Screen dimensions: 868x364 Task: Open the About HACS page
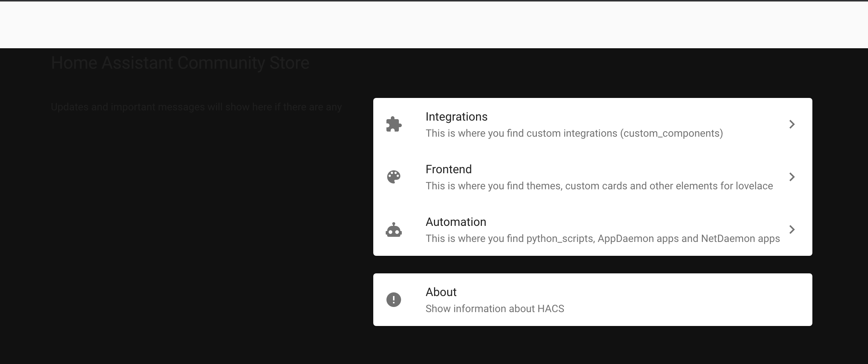click(x=441, y=292)
